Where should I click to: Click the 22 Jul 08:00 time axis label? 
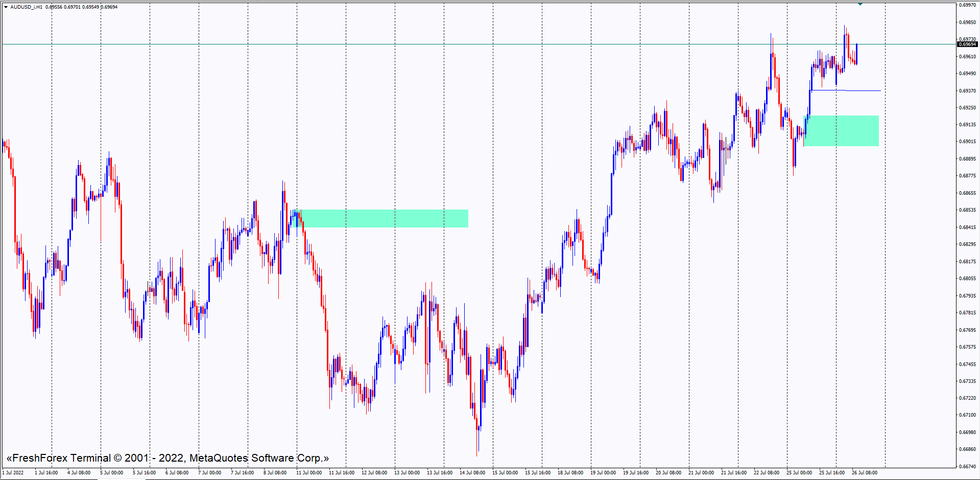point(767,473)
